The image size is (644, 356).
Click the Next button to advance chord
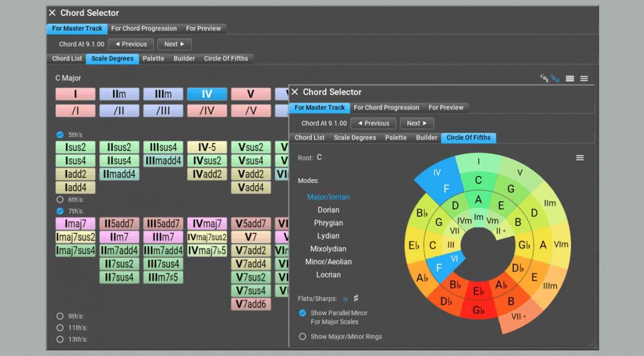point(416,123)
